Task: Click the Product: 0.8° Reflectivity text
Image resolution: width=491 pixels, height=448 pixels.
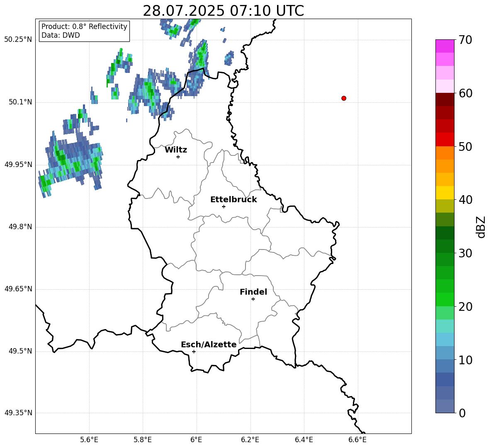Action: tap(84, 27)
